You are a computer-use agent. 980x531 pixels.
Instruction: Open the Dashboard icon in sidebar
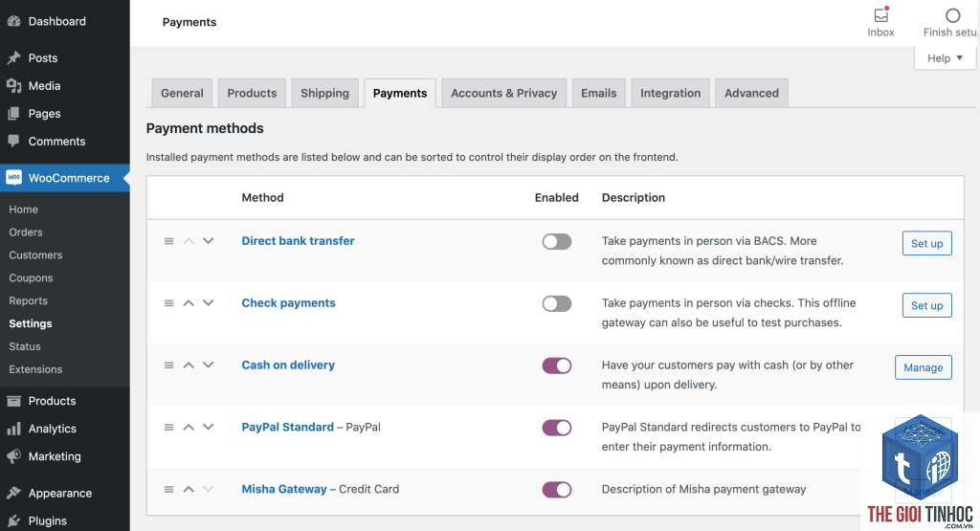13,21
